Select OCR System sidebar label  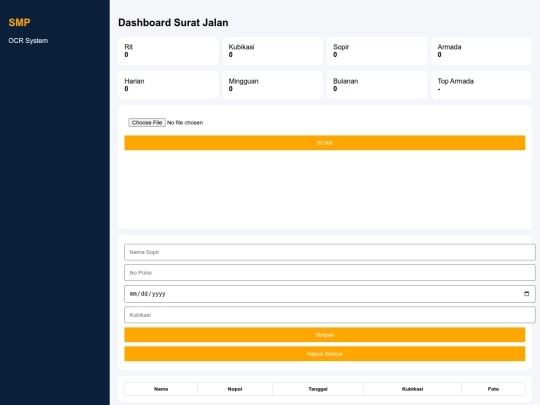click(x=28, y=41)
